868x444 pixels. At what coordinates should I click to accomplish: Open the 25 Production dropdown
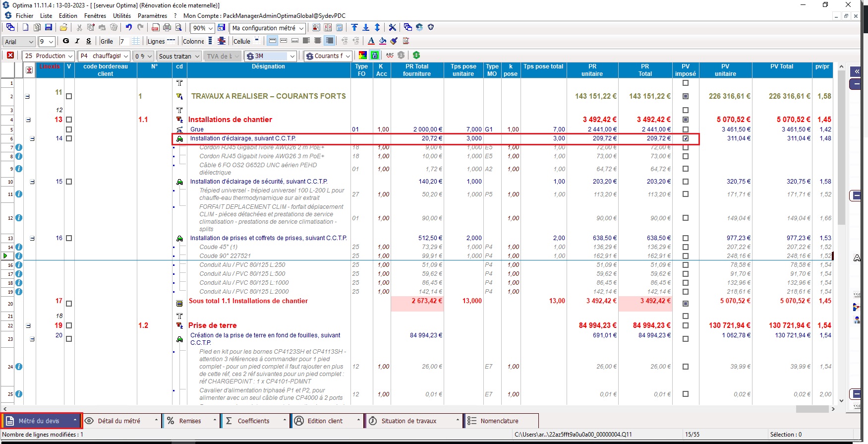70,56
